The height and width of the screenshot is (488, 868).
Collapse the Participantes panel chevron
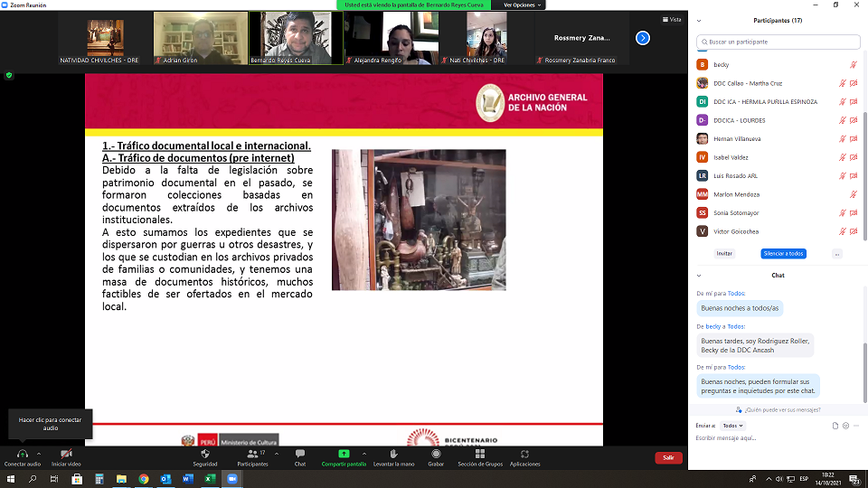tap(699, 21)
